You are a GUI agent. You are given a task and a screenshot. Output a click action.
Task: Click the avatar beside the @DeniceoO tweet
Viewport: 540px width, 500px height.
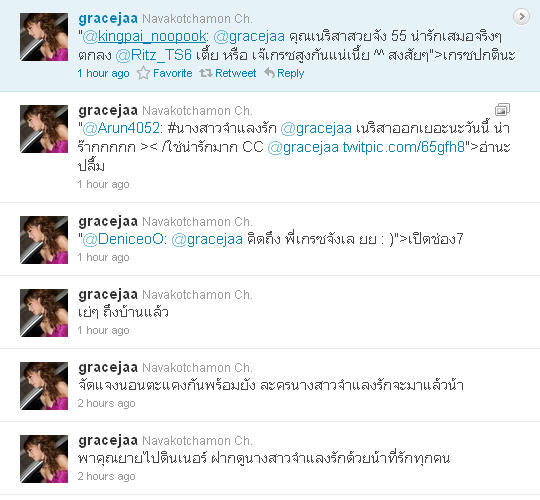(44, 240)
